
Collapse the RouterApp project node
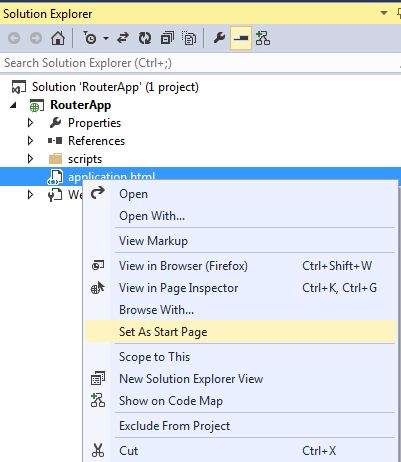click(13, 105)
